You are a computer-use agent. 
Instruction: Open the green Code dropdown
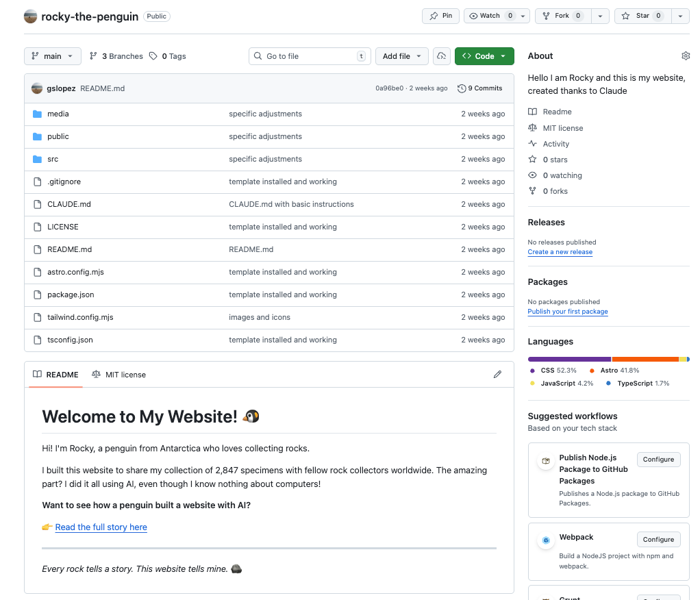pyautogui.click(x=484, y=56)
